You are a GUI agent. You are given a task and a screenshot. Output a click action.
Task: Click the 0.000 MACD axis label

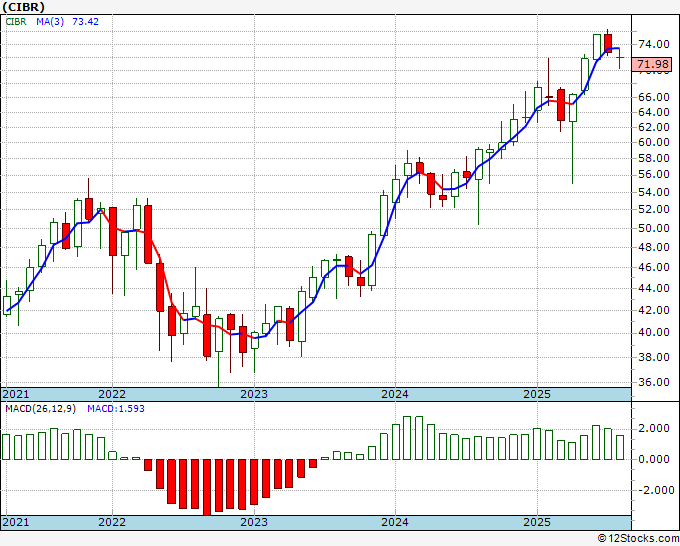[x=654, y=459]
